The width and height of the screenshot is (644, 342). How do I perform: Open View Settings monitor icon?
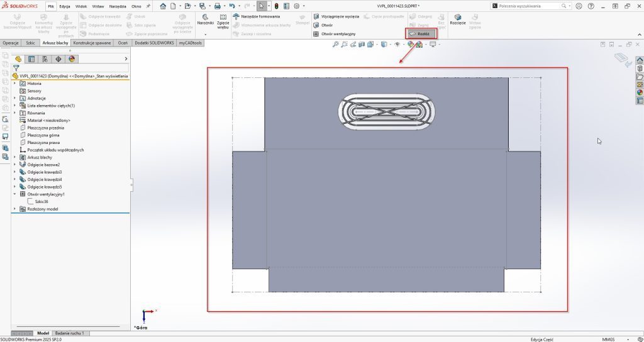[x=433, y=45]
